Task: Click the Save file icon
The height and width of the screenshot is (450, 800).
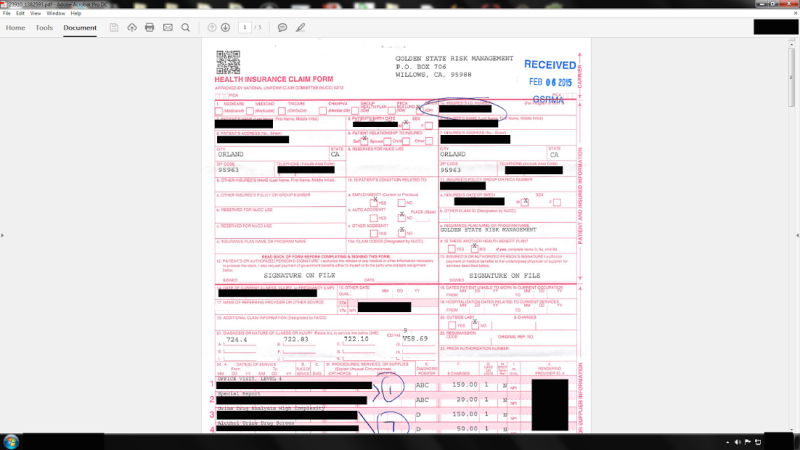Action: click(x=116, y=27)
